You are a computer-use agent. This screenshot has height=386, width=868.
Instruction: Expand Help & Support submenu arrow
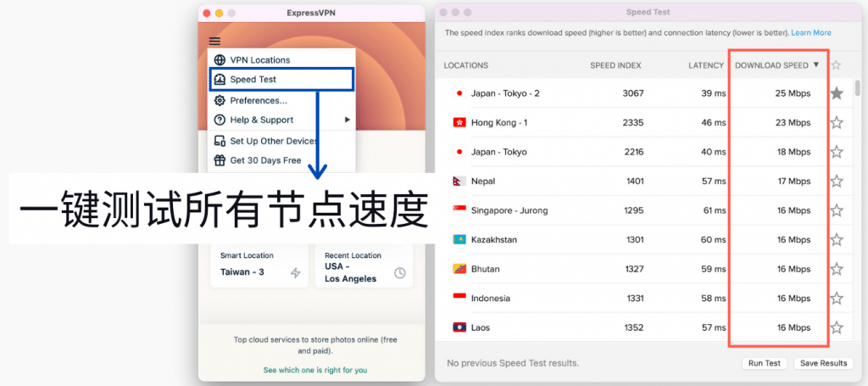(x=348, y=120)
